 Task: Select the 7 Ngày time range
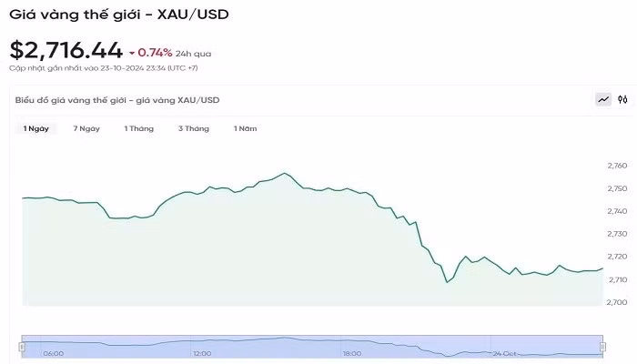tap(86, 128)
